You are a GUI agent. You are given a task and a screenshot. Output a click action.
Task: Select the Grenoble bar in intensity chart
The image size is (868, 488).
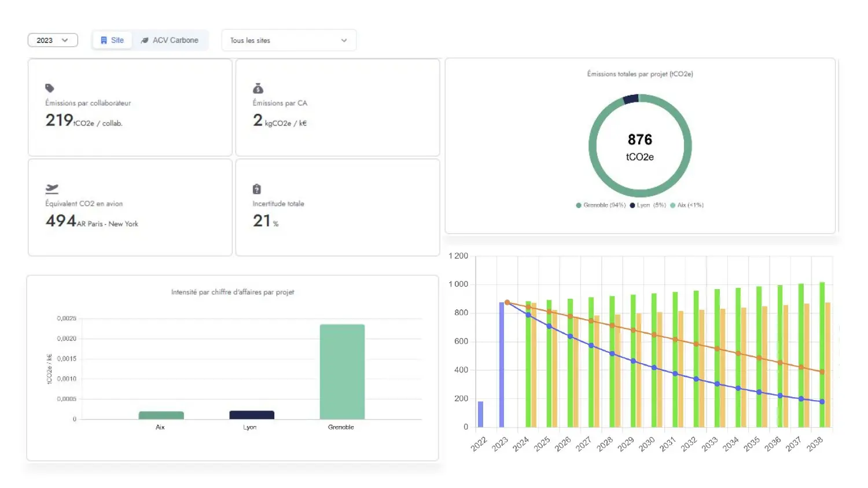tap(342, 371)
